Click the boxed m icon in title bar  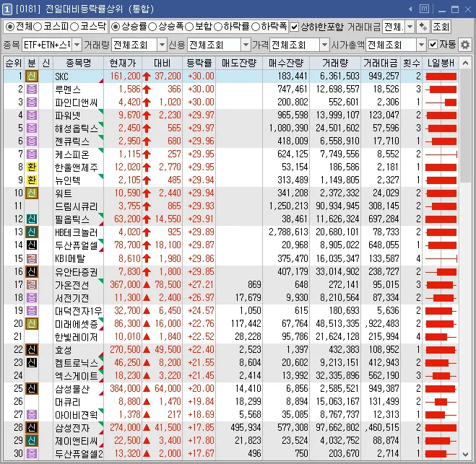coord(425,9)
